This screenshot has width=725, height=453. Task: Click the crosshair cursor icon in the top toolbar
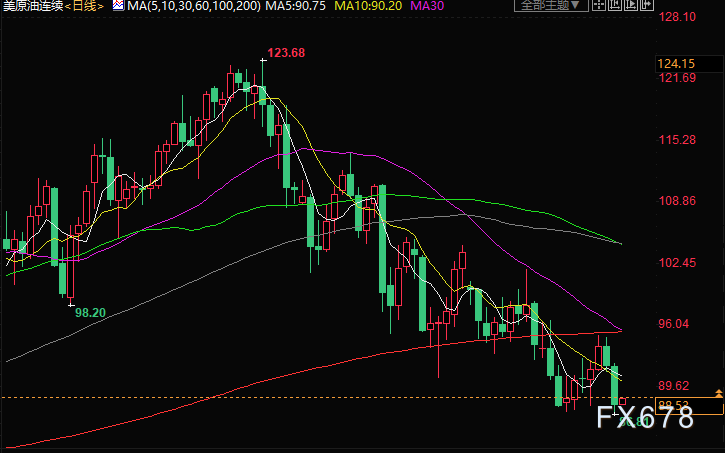[599, 5]
